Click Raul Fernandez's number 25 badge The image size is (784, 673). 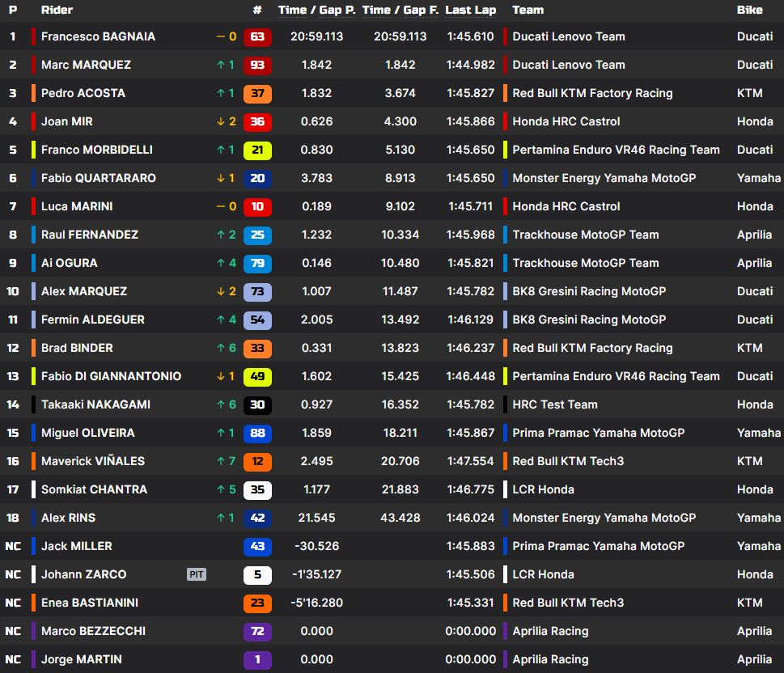click(257, 235)
